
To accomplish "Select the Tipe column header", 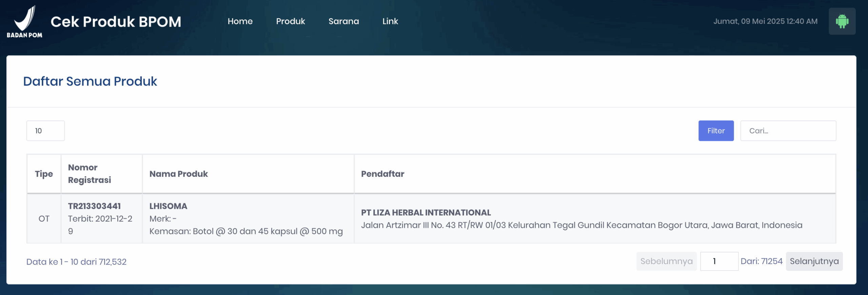I will point(44,174).
